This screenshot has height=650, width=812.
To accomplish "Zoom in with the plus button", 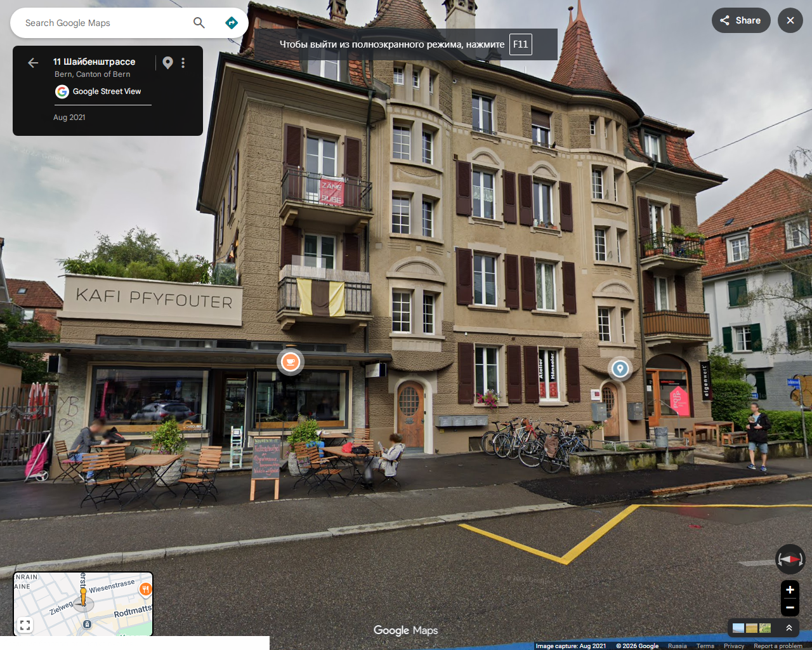I will coord(790,590).
